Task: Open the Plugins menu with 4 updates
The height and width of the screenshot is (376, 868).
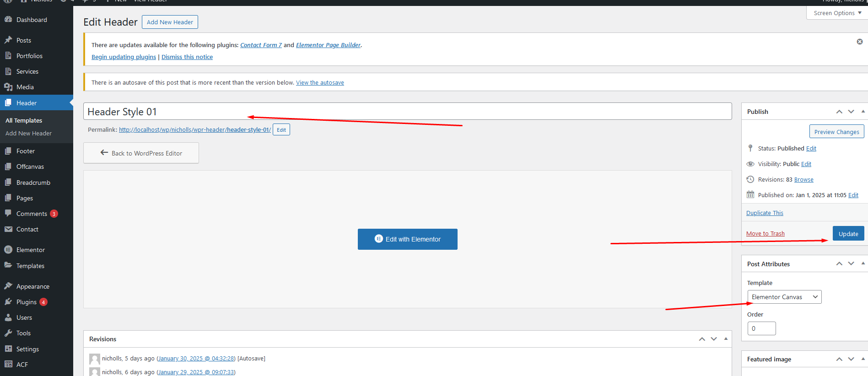Action: [x=37, y=302]
